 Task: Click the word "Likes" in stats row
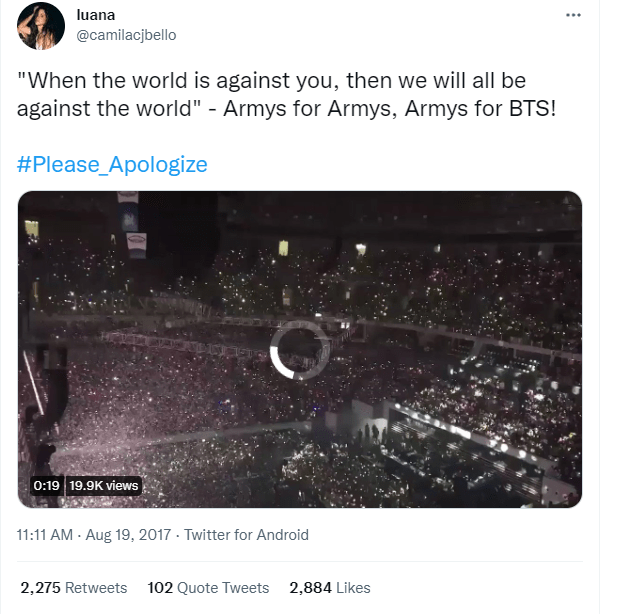(x=353, y=588)
